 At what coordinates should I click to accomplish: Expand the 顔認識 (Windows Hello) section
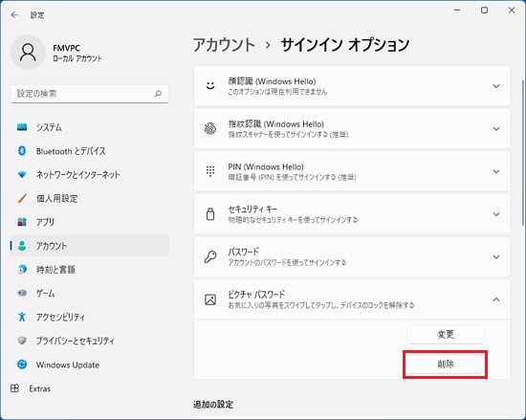pos(352,86)
